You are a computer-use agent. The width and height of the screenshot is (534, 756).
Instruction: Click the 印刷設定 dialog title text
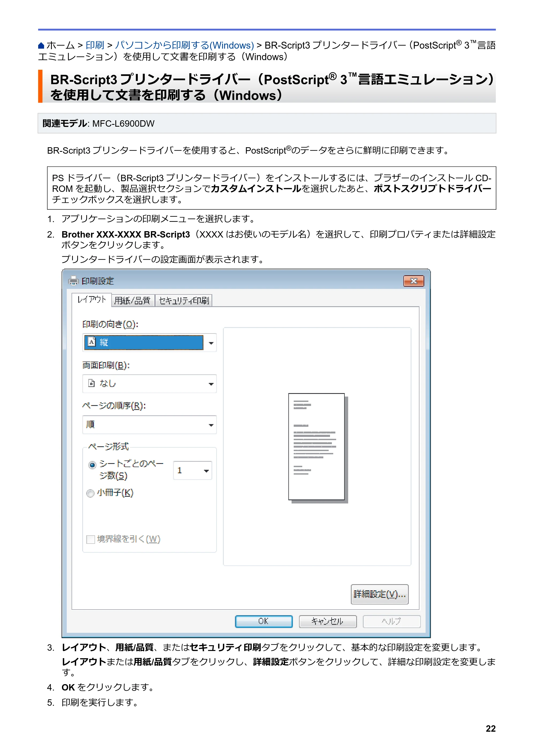(98, 281)
